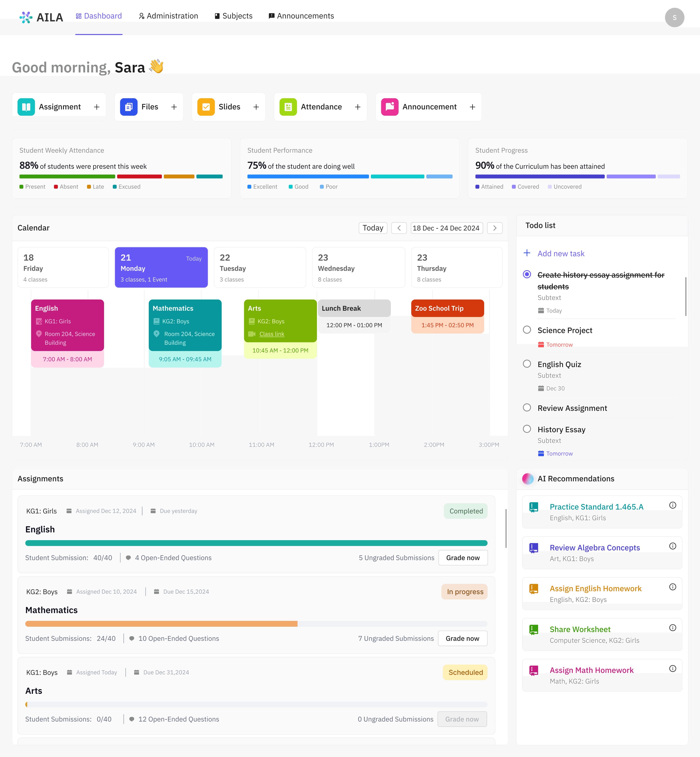Click the pink Announcement icon
The height and width of the screenshot is (757, 700).
[x=389, y=107]
